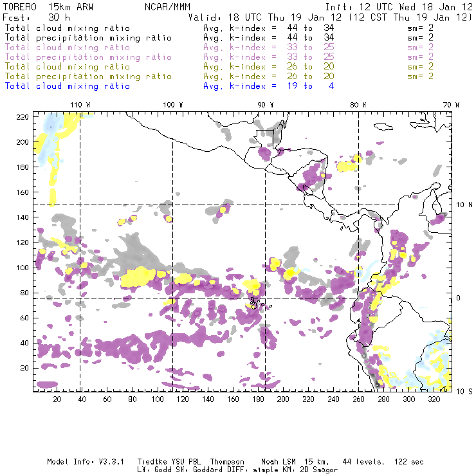This screenshot has height=476, width=476.
Task: Click the 'NCAR/MMM' header label
Action: (167, 7)
